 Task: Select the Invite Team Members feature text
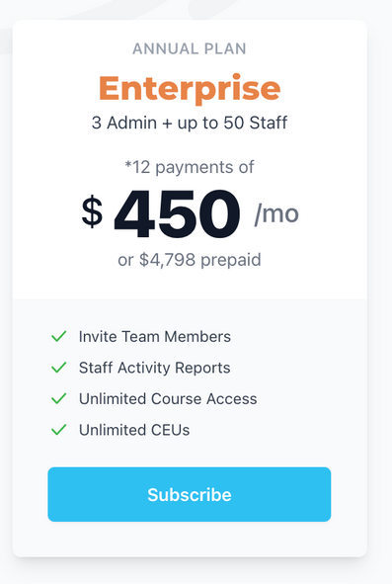155,336
